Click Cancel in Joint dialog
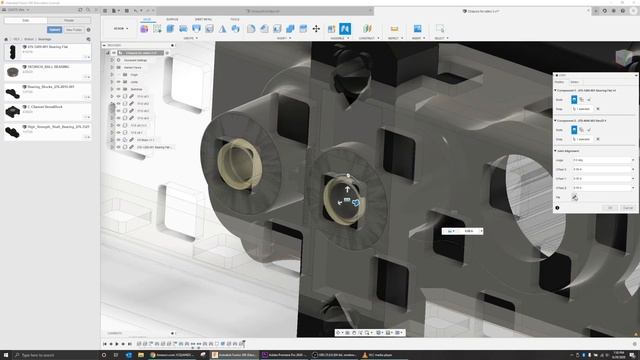Viewport: 640px width, 360px height. [x=628, y=208]
